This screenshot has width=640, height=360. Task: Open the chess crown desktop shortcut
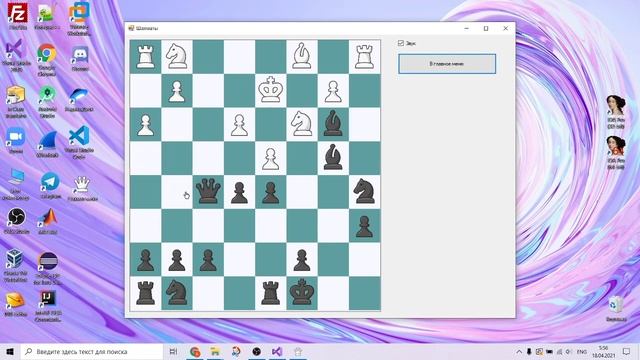(82, 189)
